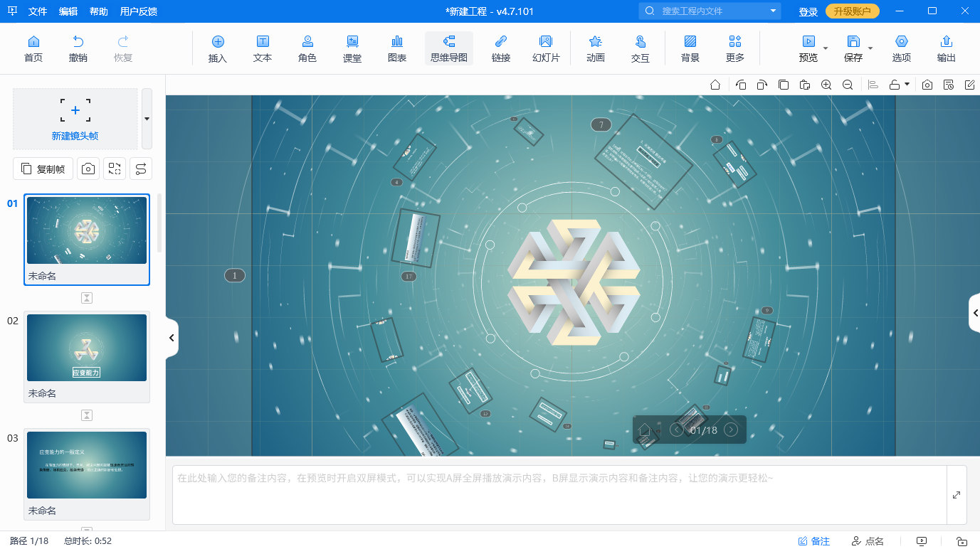Screen dimensions: 980x549
Task: Select frame 03 thumbnail
Action: (87, 465)
